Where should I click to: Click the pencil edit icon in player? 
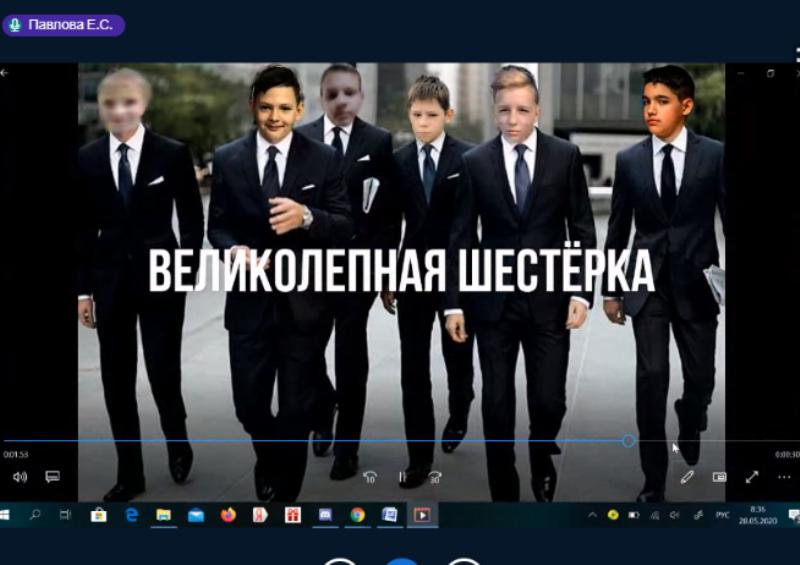687,477
